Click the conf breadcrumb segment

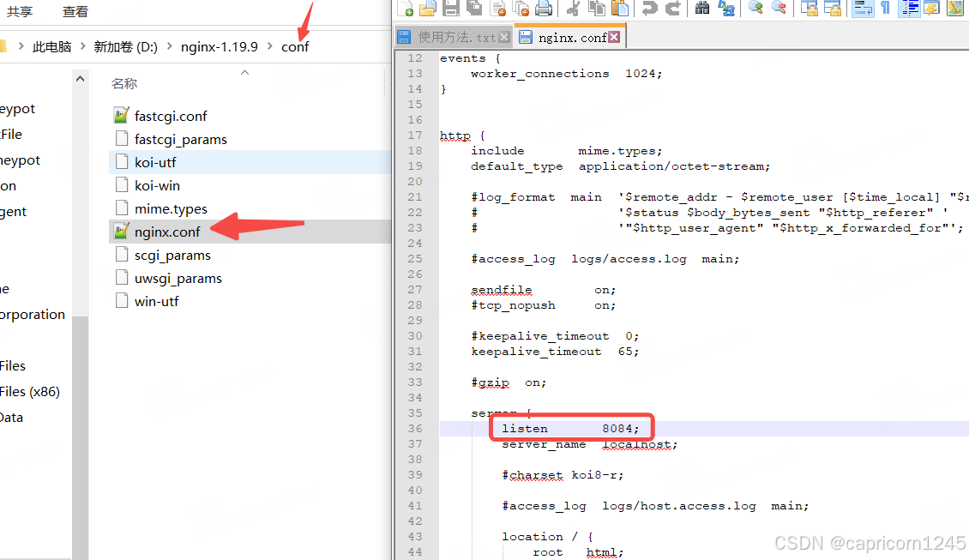pyautogui.click(x=295, y=47)
